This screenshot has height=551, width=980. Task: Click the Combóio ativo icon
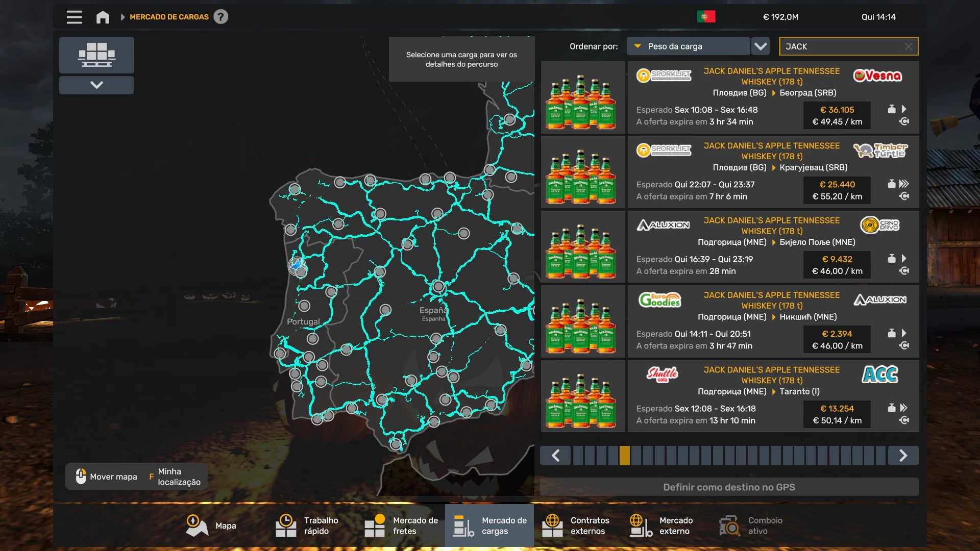730,525
